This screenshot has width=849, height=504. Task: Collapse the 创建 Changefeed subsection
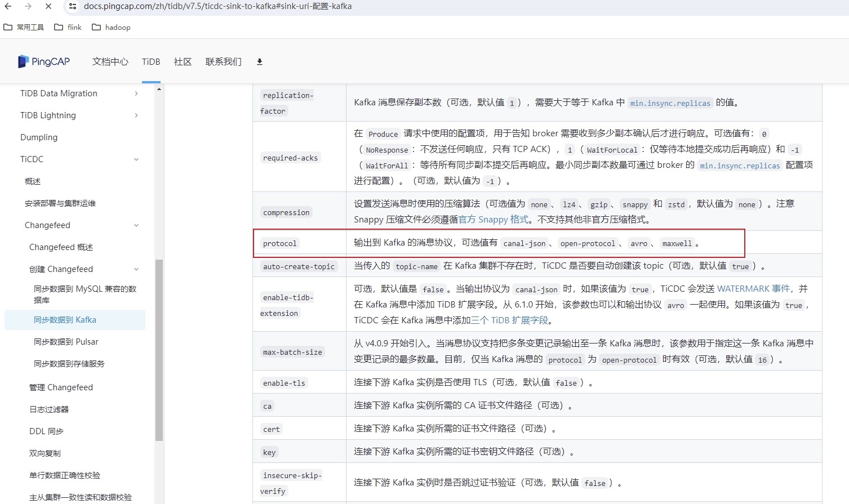(x=136, y=269)
